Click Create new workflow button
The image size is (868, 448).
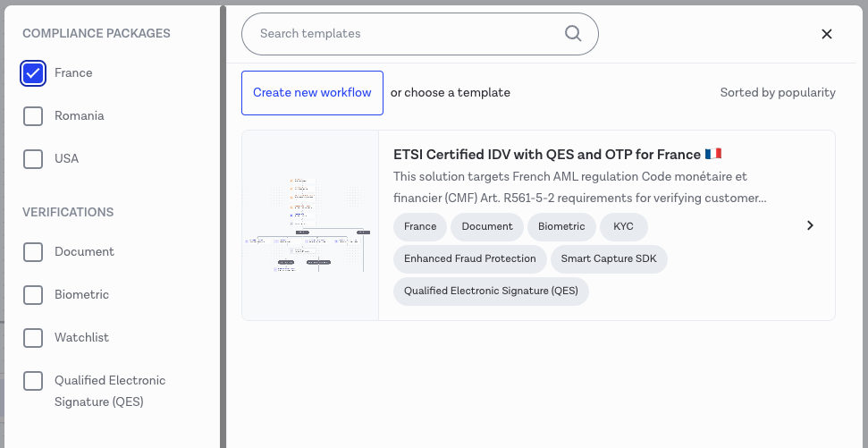pos(312,93)
